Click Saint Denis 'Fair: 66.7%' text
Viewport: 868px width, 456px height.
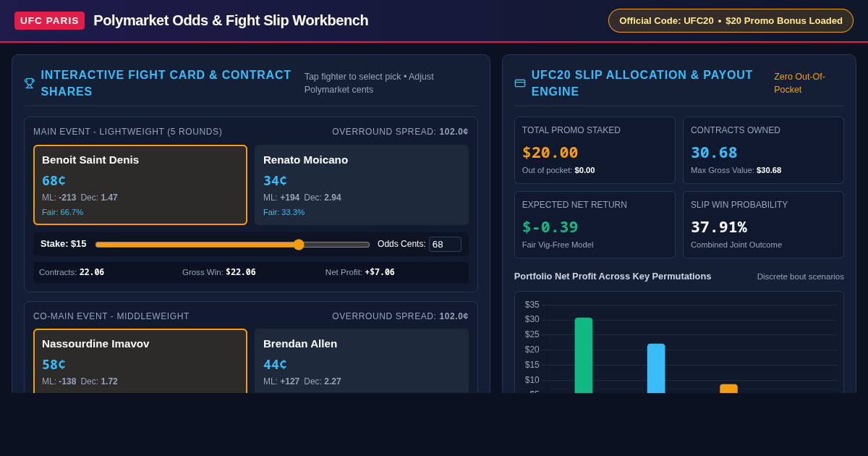(62, 212)
